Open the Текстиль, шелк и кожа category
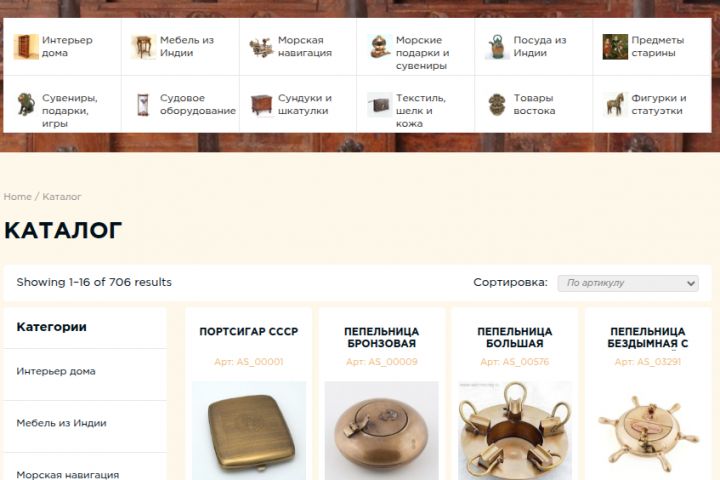 click(x=416, y=105)
